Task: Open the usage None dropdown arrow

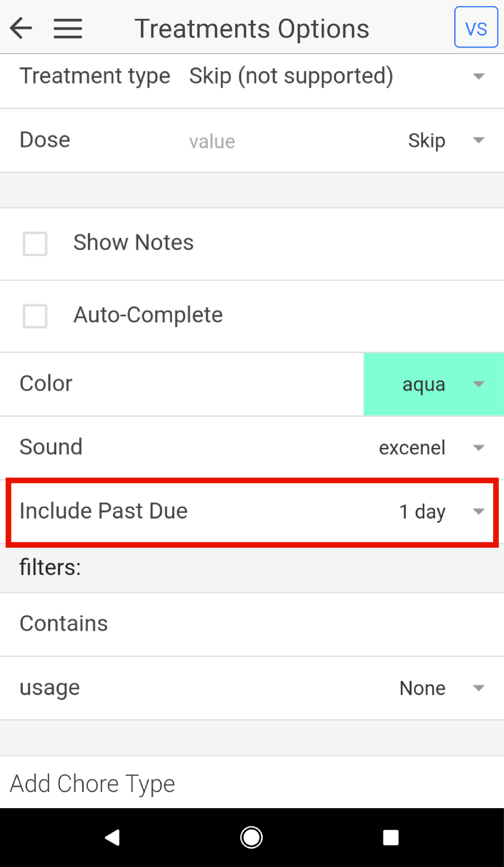Action: (x=478, y=688)
